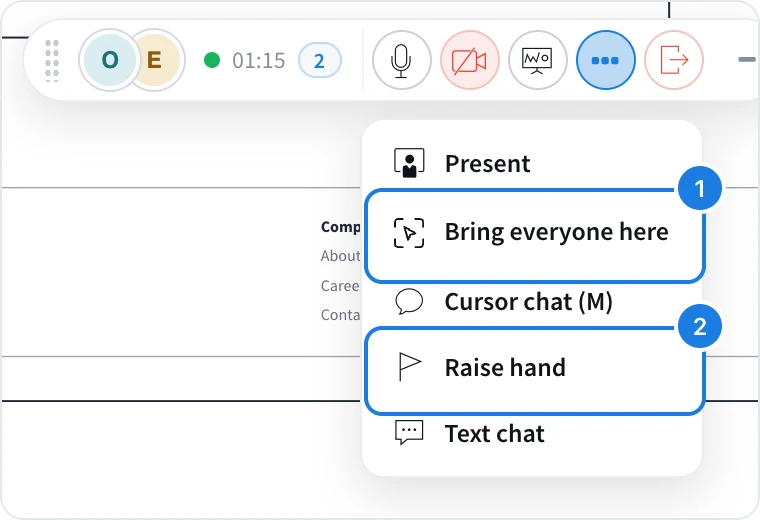760x520 pixels.
Task: Toggle the microphone button
Action: coord(401,60)
